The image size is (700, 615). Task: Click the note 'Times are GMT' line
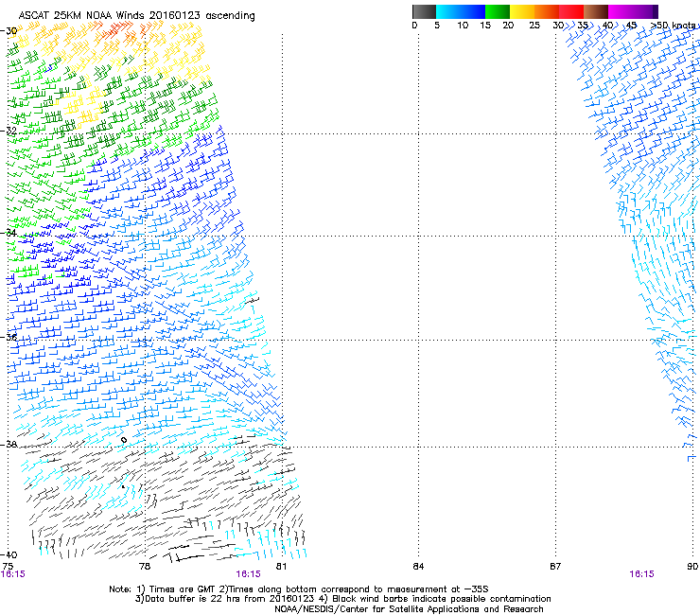[x=299, y=589]
